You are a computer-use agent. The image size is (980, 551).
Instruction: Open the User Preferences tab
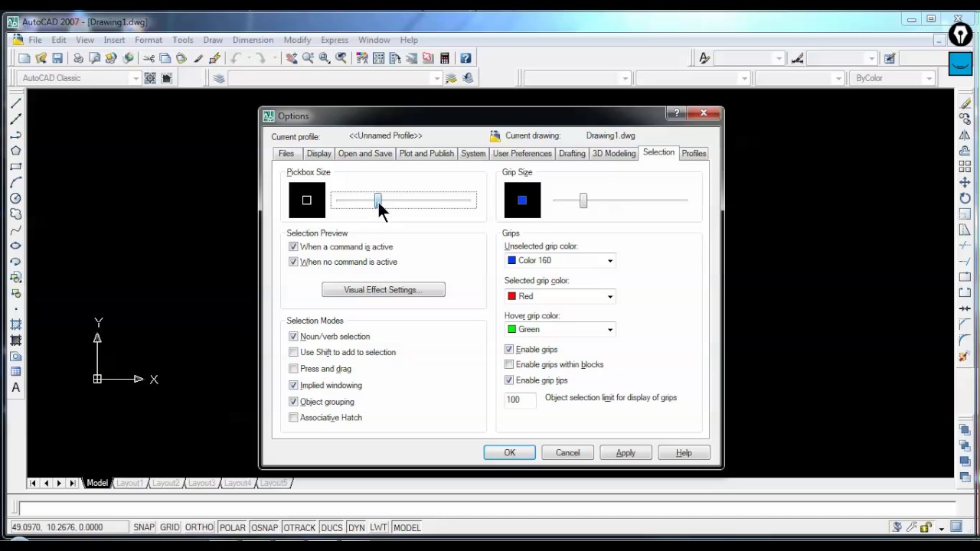pyautogui.click(x=522, y=154)
